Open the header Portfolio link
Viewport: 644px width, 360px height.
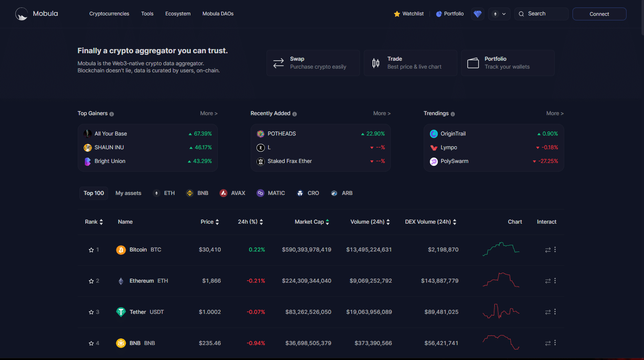pyautogui.click(x=450, y=14)
